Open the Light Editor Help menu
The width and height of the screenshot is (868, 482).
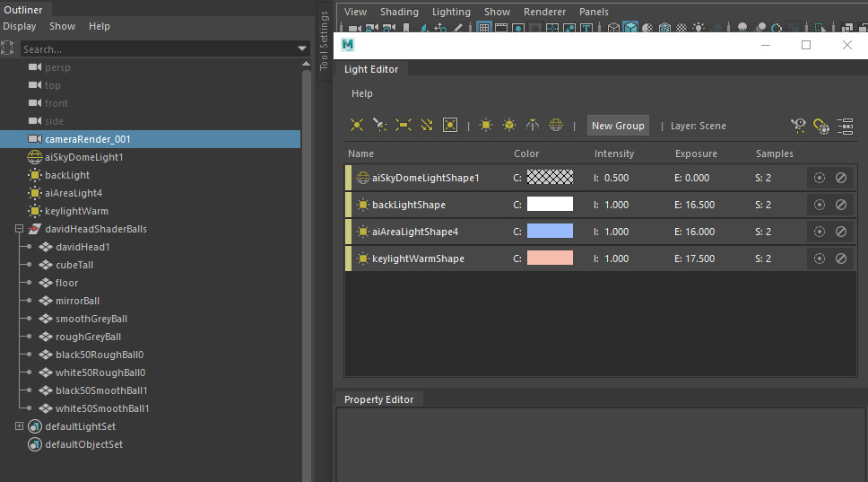[x=362, y=93]
